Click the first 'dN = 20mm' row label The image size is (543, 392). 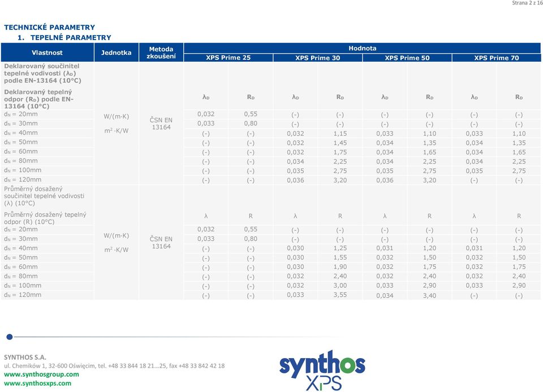[21, 114]
